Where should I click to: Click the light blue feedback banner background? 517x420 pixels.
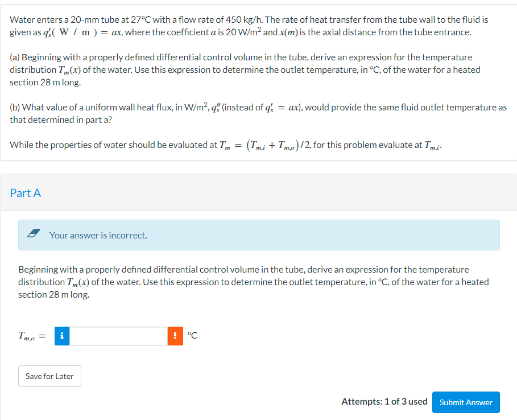coord(259,235)
